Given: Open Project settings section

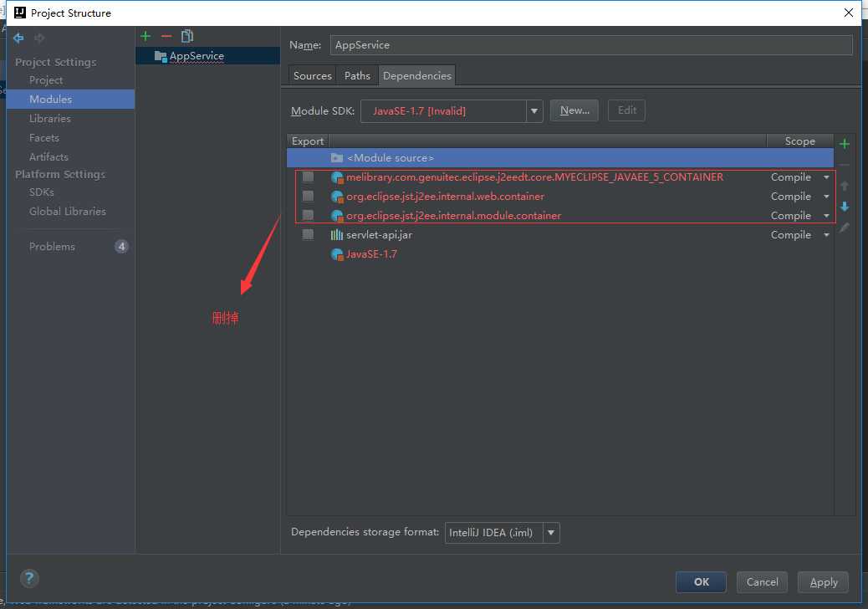Looking at the screenshot, I should click(x=46, y=80).
